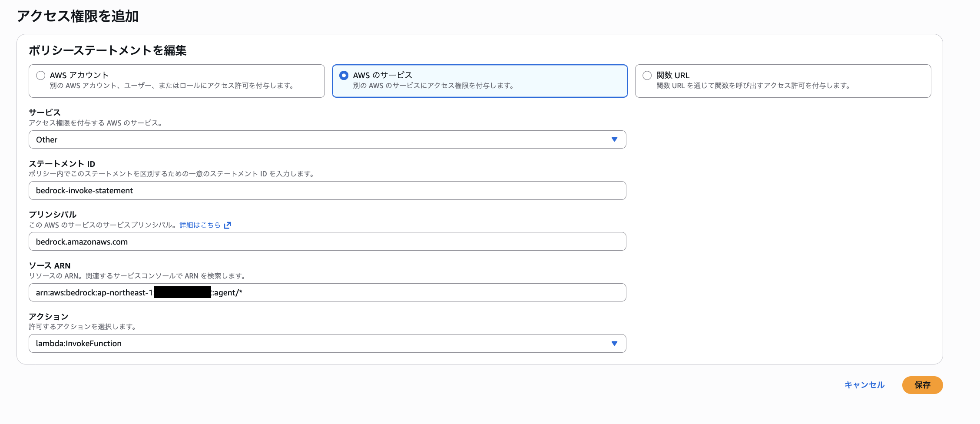Click the blue dropdown arrow on サービス selector
This screenshot has height=424, width=980.
pyautogui.click(x=614, y=139)
